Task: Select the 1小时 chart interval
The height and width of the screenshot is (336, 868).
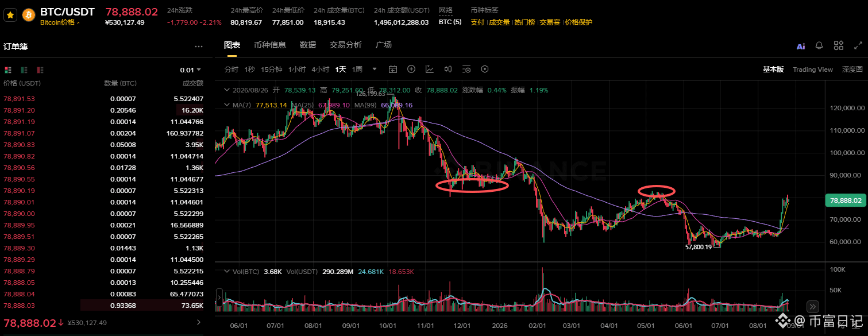Action: pyautogui.click(x=297, y=69)
